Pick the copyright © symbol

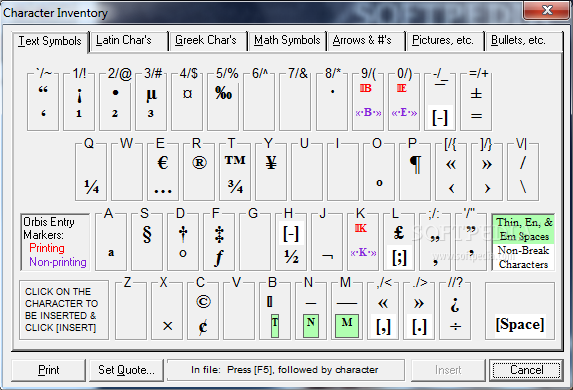(203, 302)
